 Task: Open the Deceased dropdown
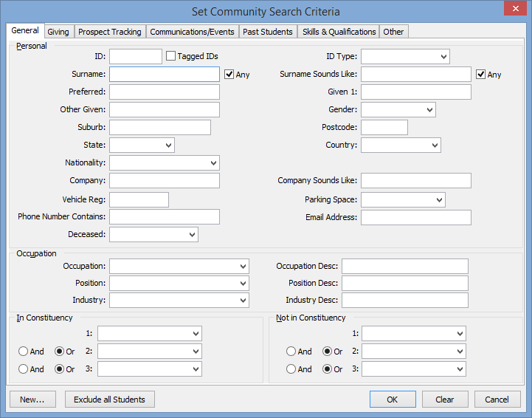point(153,234)
